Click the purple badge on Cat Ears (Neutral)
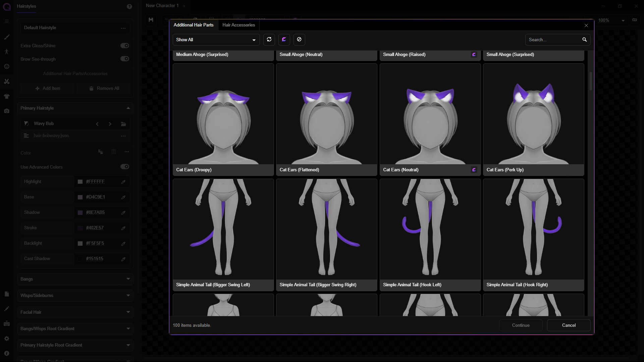644x362 pixels. pos(474,170)
